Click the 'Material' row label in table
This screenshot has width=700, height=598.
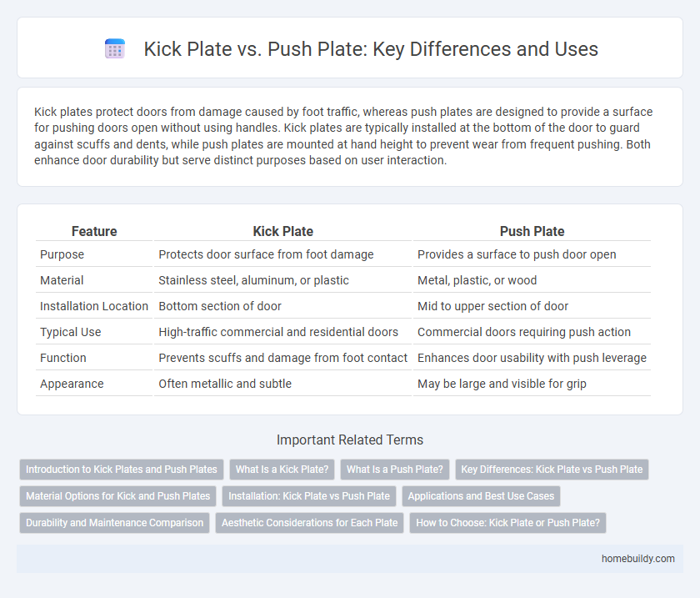tap(62, 280)
